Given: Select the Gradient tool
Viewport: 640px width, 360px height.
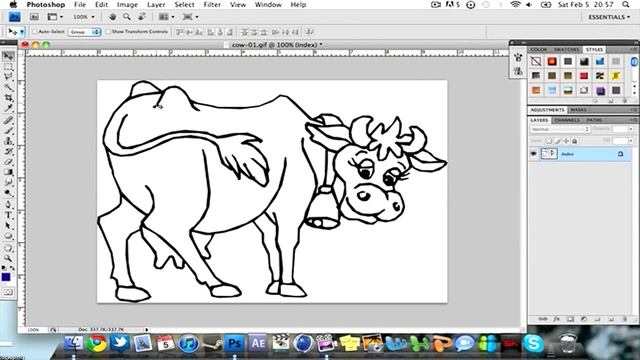Looking at the screenshot, I should point(8,172).
